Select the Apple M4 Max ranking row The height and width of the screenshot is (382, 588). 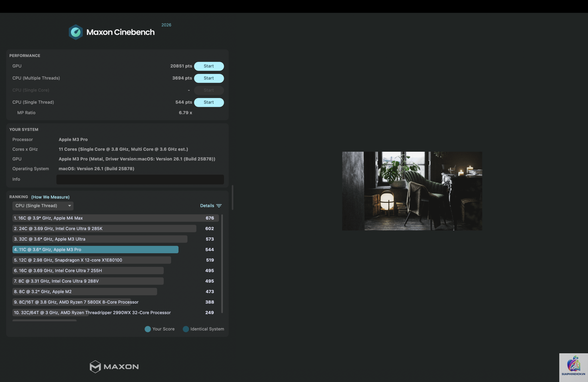tap(115, 218)
